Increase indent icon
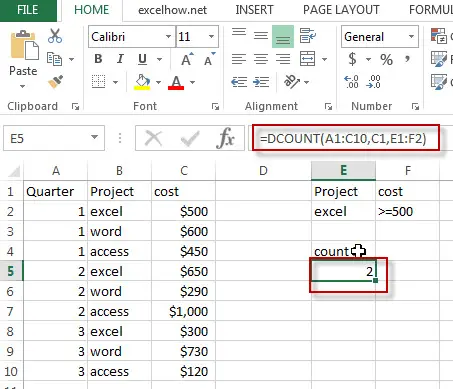 [x=261, y=82]
